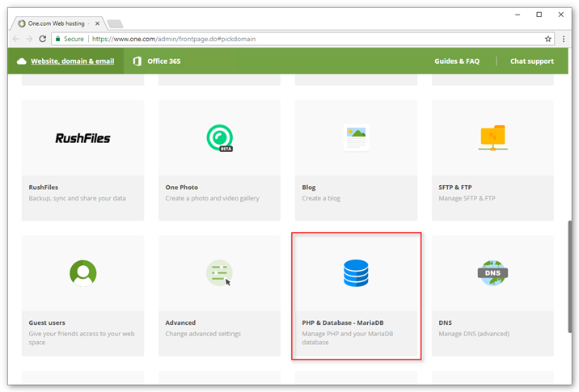Click 'Change advanced settings' description
The image size is (579, 392).
203,334
